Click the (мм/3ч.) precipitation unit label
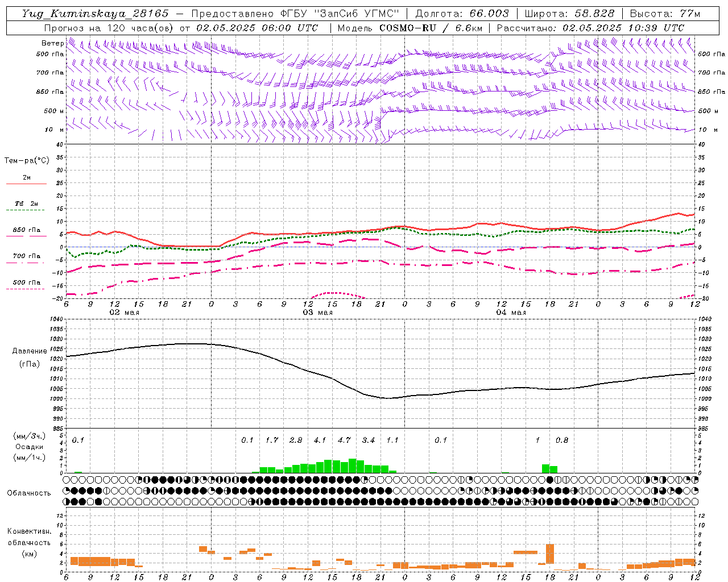728x582 pixels. coord(30,436)
